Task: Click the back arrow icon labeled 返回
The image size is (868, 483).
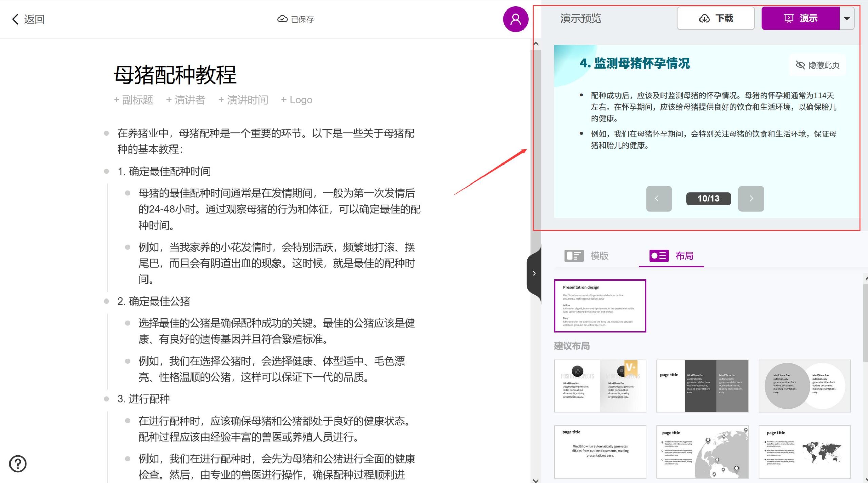Action: coord(16,19)
